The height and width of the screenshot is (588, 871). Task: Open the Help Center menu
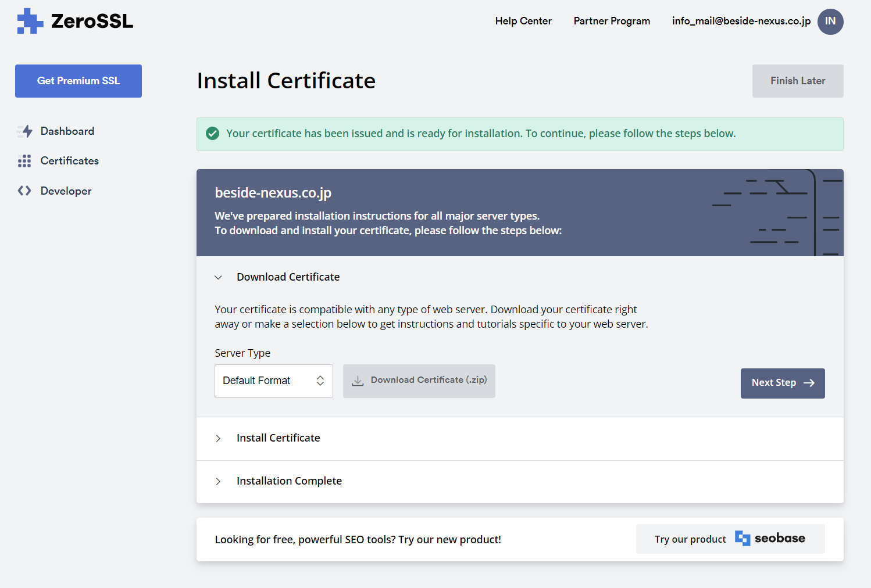coord(523,21)
